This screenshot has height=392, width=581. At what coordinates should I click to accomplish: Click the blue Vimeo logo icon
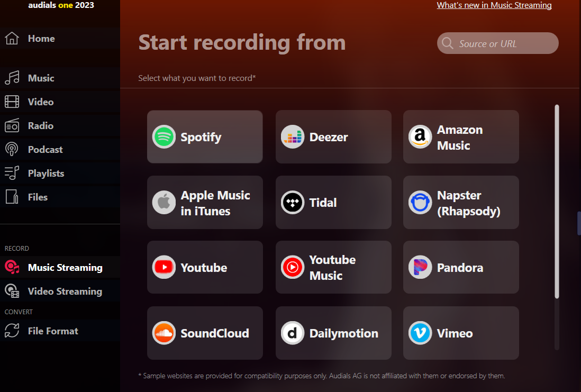pyautogui.click(x=420, y=333)
